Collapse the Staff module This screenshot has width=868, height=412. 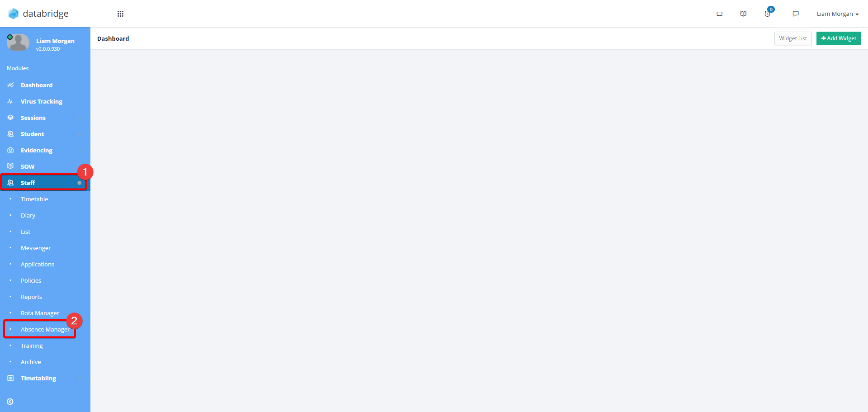45,183
